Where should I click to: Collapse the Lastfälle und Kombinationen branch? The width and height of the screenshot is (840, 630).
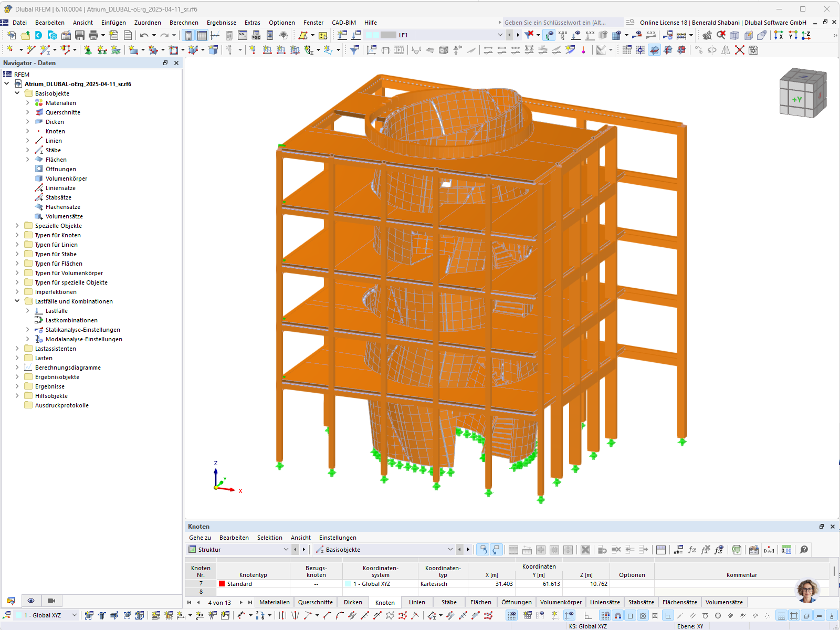tap(17, 301)
